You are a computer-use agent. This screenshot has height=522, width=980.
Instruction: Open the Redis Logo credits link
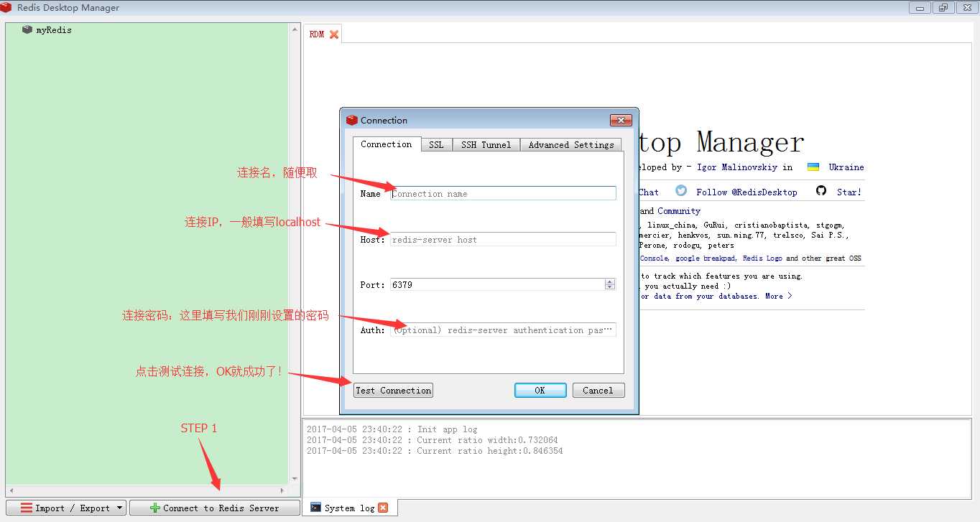tap(762, 258)
